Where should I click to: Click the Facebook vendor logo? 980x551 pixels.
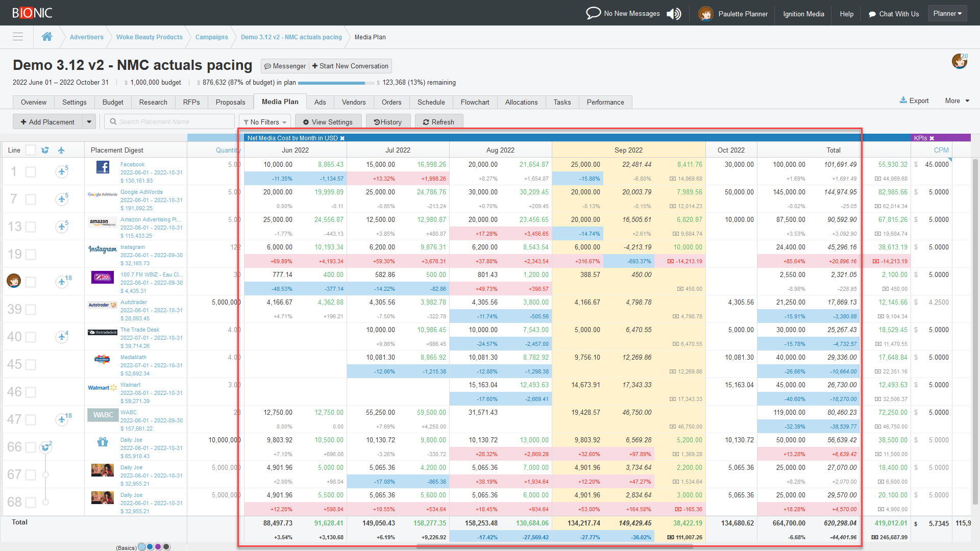(x=103, y=167)
